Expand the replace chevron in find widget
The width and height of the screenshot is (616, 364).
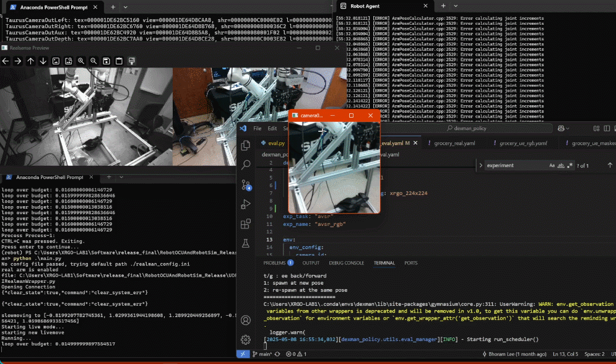(x=481, y=166)
